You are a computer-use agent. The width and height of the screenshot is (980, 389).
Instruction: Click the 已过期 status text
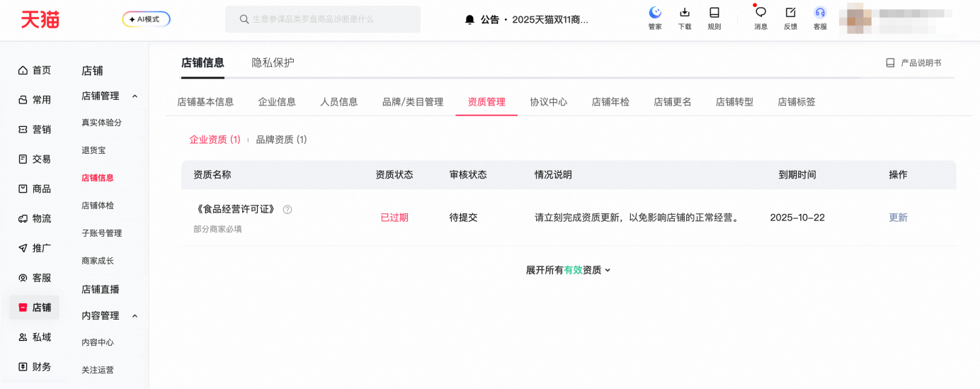pyautogui.click(x=394, y=218)
